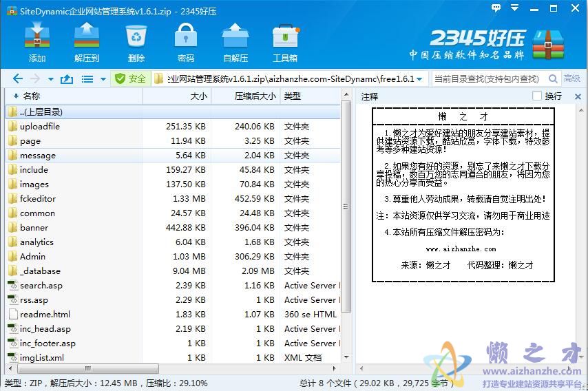The image size is (588, 391).
Task: Click file list scrollbar down arrow
Action: click(346, 357)
